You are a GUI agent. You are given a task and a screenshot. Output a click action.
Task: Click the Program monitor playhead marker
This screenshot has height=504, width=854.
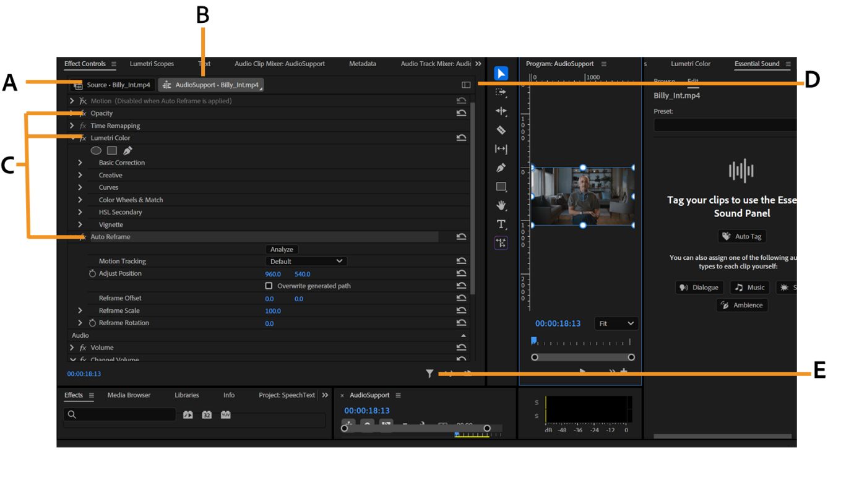pos(533,341)
